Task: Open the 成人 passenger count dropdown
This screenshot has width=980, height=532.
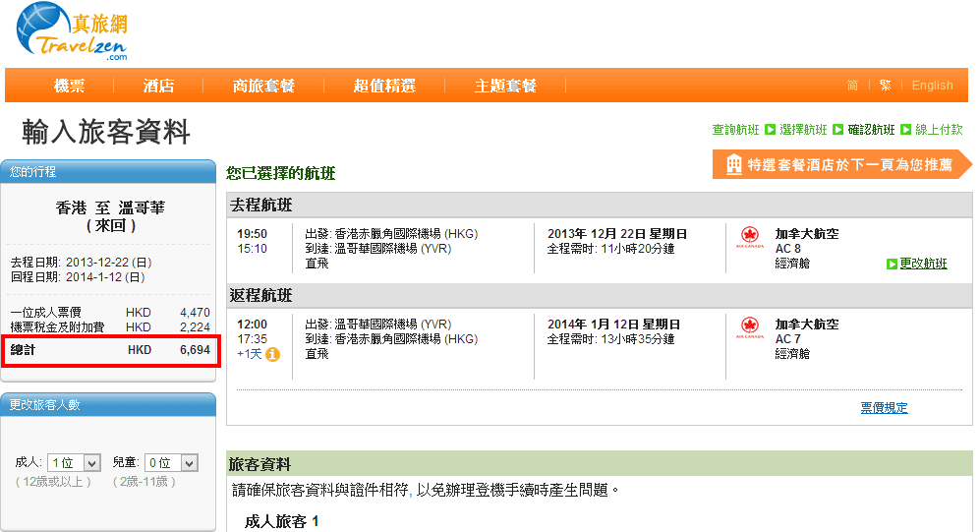Action: pyautogui.click(x=75, y=462)
